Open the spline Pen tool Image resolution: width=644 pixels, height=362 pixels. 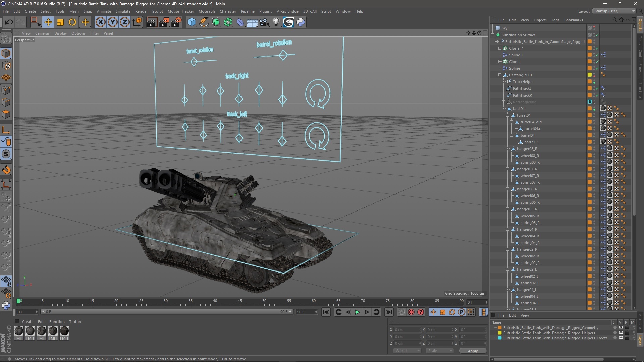click(204, 22)
